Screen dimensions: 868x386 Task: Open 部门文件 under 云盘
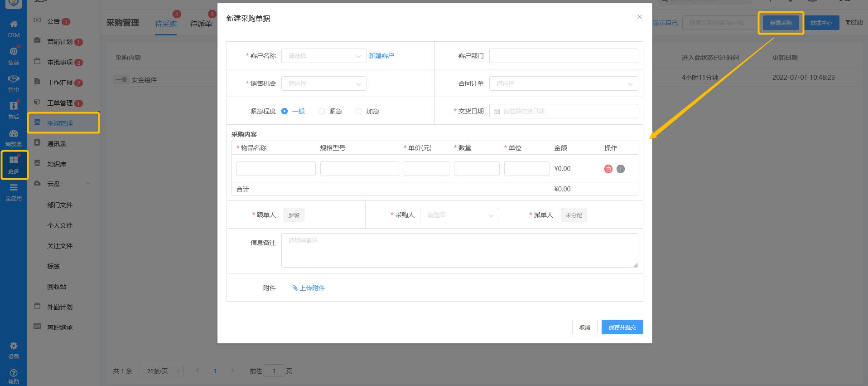(x=60, y=205)
